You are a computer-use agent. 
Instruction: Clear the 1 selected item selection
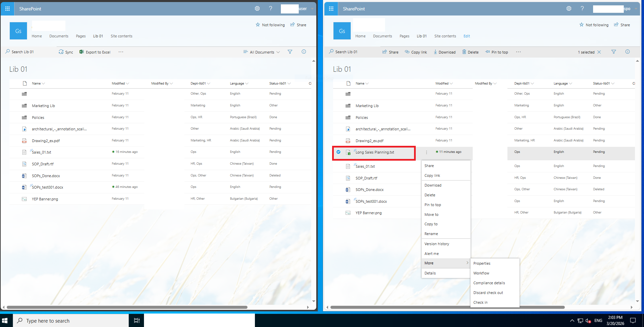click(599, 52)
